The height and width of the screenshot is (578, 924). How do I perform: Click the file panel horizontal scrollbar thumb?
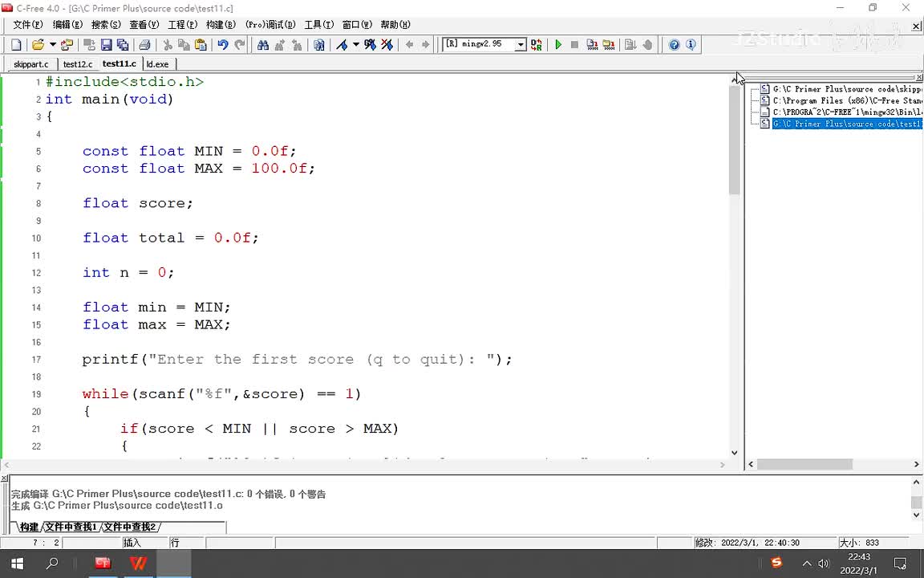click(805, 465)
